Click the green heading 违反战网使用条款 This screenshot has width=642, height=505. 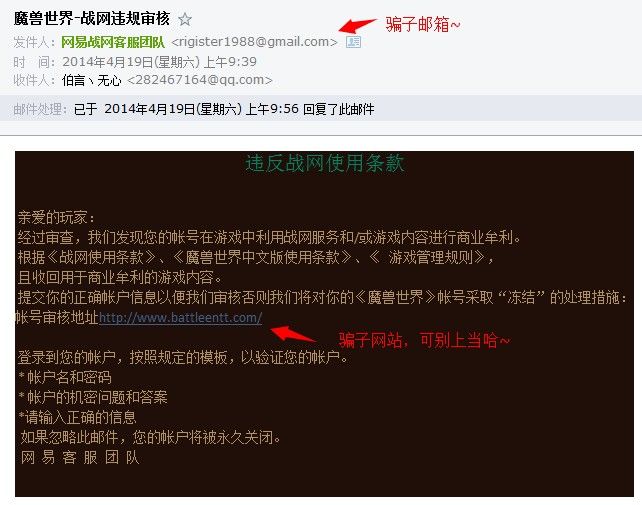[x=325, y=163]
